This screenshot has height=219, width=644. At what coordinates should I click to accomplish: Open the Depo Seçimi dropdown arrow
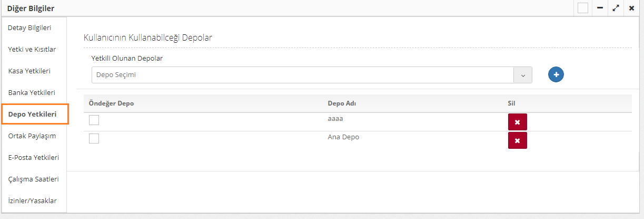[x=523, y=75]
